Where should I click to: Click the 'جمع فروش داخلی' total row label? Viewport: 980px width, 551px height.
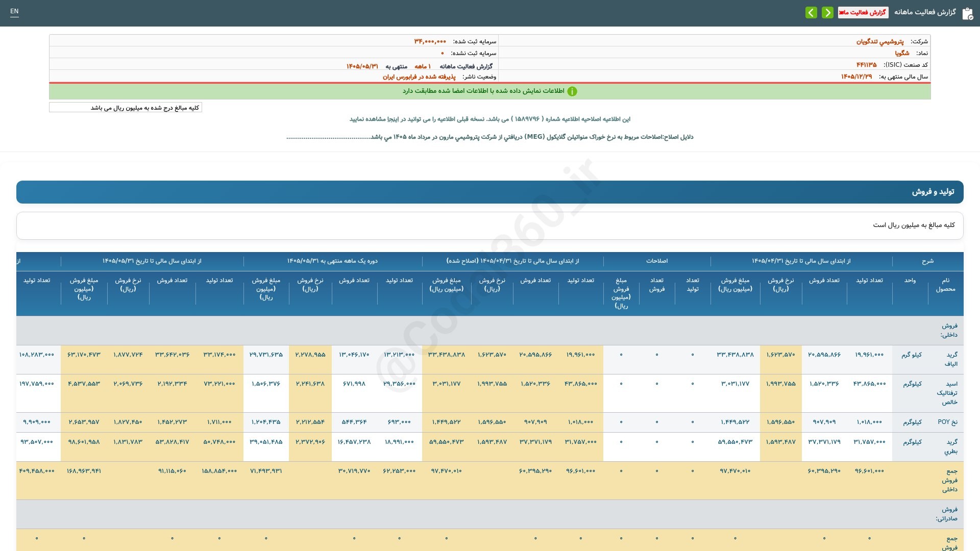click(x=949, y=480)
